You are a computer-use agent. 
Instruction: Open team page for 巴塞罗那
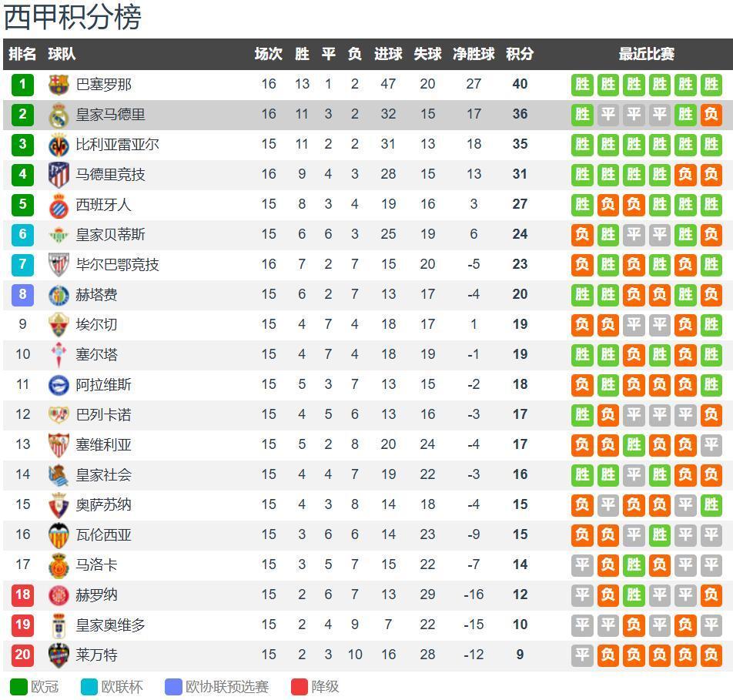[104, 84]
